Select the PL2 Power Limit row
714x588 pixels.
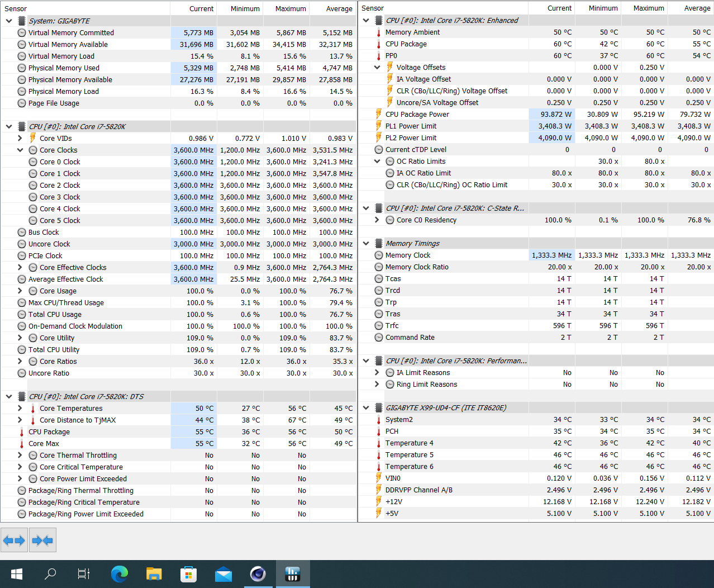coord(536,137)
